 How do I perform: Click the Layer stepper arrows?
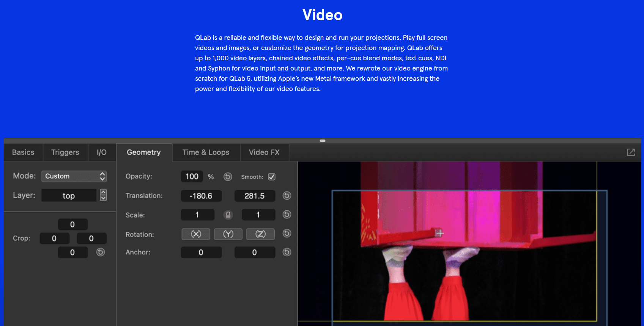click(x=103, y=195)
